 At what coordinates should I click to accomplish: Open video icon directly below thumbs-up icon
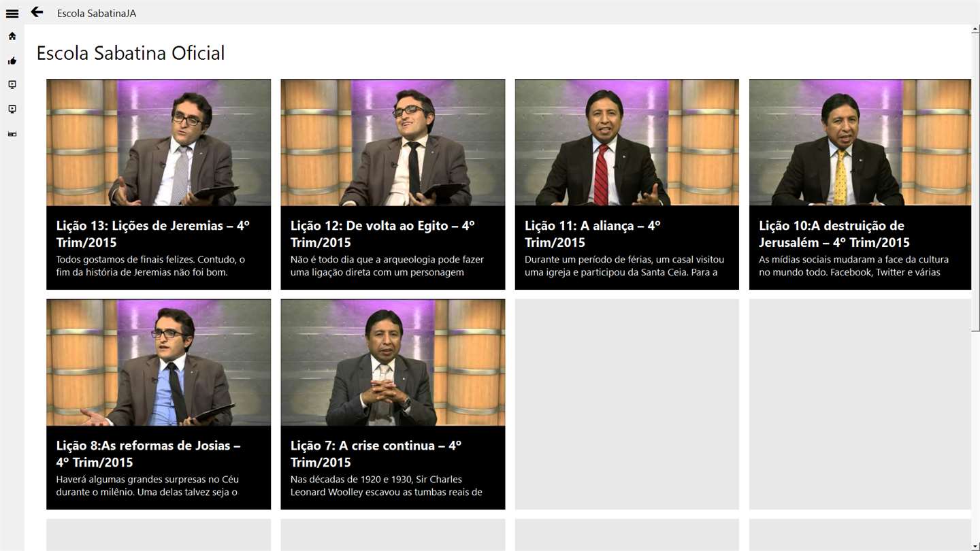pyautogui.click(x=12, y=85)
